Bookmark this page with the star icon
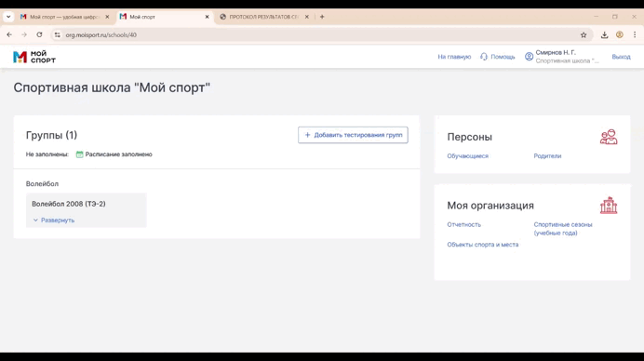Screen dimensions: 644x361 [x=584, y=35]
